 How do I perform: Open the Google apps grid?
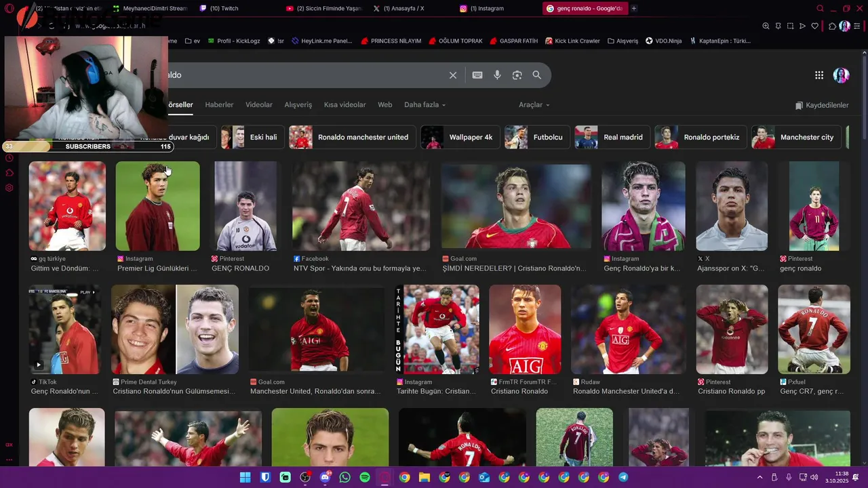point(819,75)
